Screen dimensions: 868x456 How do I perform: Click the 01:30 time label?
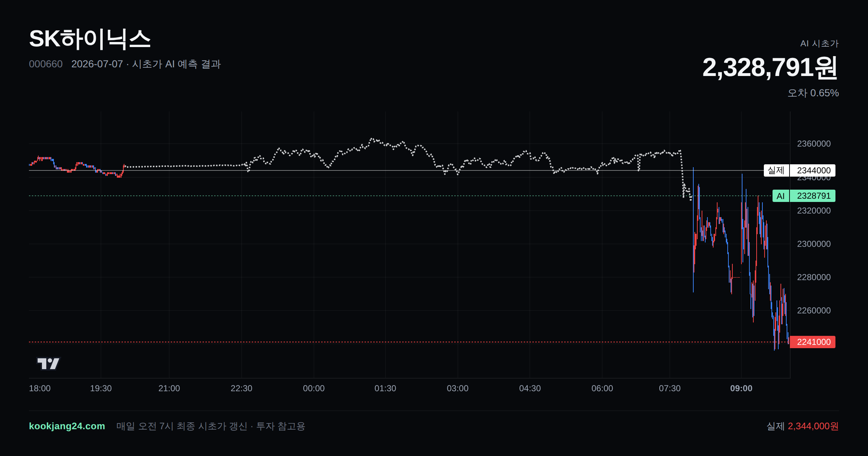386,388
